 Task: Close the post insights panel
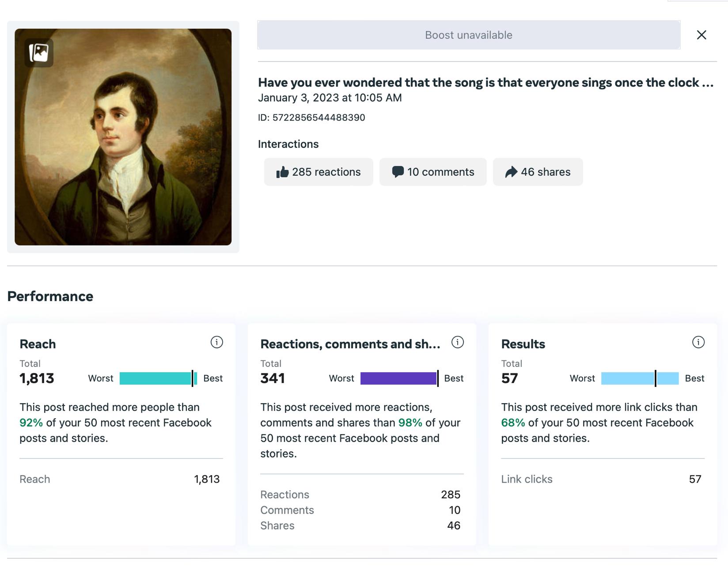[701, 35]
